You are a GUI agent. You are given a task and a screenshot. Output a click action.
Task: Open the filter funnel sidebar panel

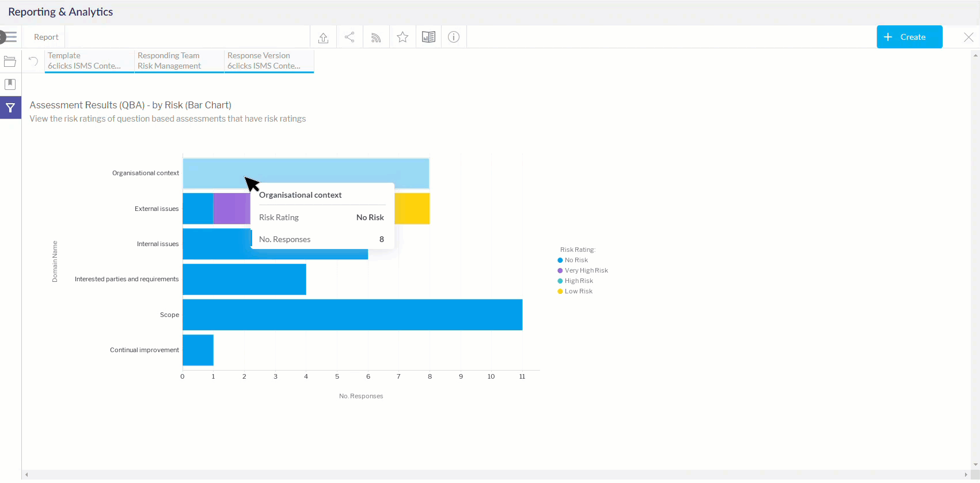[x=10, y=108]
